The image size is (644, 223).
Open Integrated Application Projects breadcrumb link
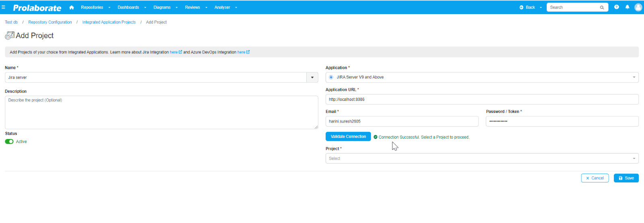109,22
